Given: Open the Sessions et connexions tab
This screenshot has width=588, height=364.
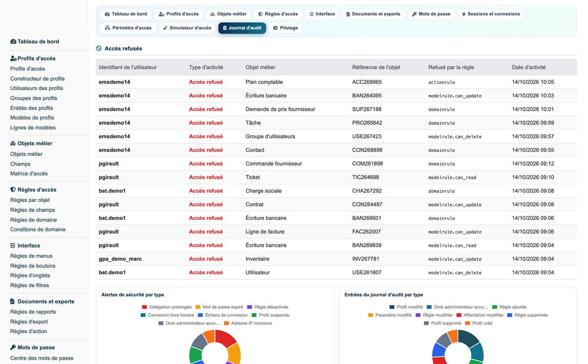Looking at the screenshot, I should click(491, 14).
